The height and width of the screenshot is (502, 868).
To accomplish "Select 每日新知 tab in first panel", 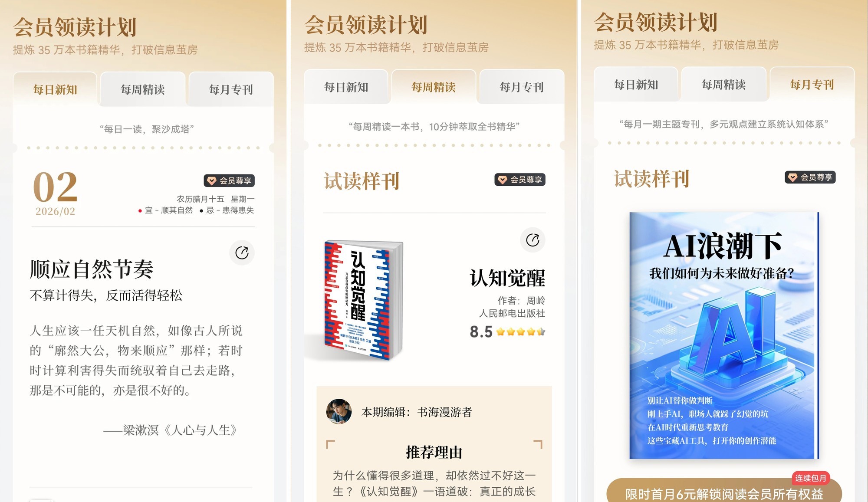I will [55, 90].
